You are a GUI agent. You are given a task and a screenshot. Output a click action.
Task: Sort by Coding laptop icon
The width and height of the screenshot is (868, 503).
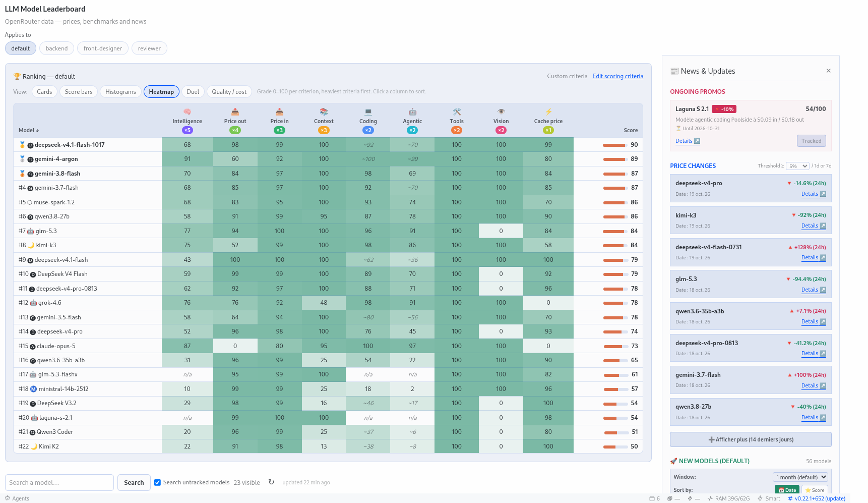coord(368,111)
